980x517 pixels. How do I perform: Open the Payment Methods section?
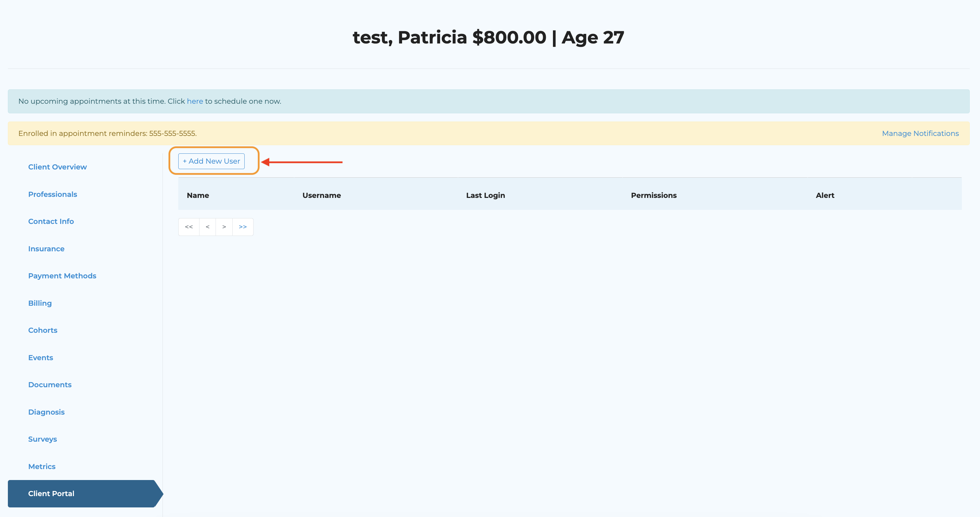pyautogui.click(x=62, y=276)
